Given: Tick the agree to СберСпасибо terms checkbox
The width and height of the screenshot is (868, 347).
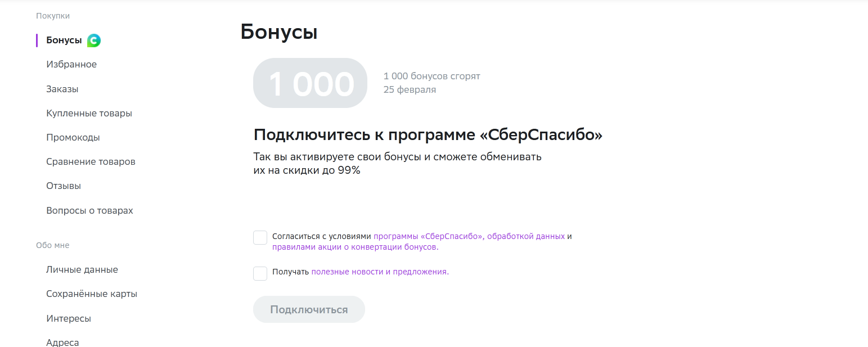Looking at the screenshot, I should 260,237.
